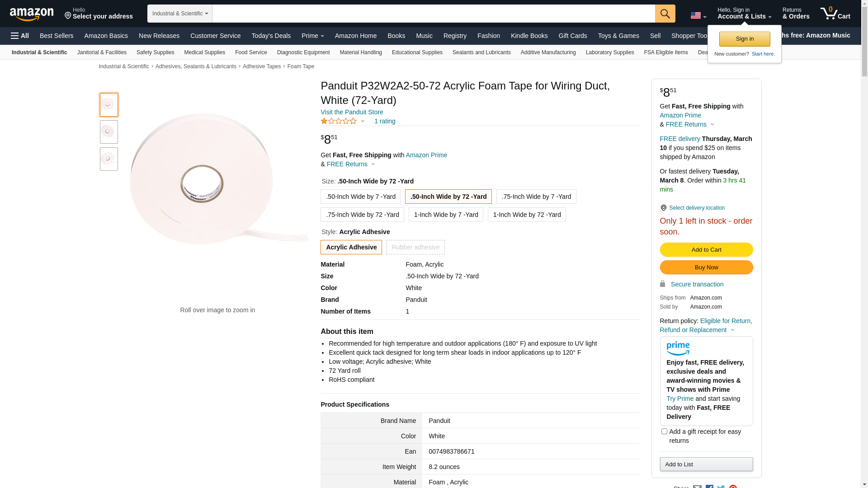Open the Industrial & Scientific search category dropdown
Screen dimensions: 868x488
tap(180, 14)
